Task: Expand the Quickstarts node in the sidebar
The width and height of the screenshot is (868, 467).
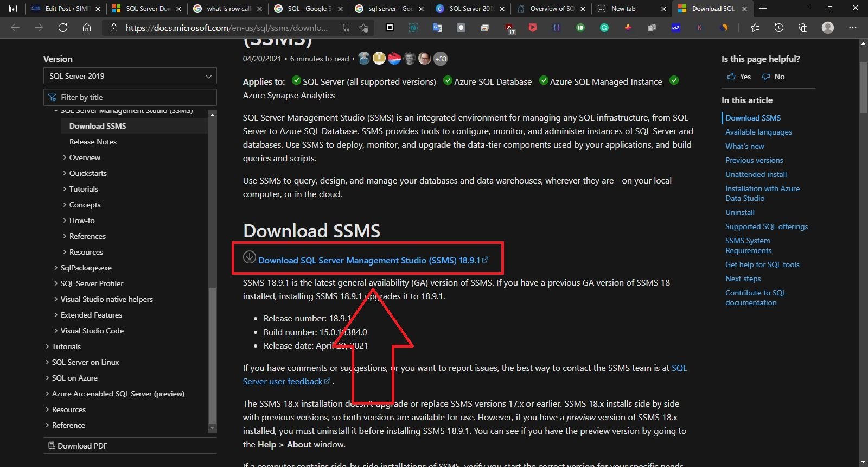Action: click(65, 173)
